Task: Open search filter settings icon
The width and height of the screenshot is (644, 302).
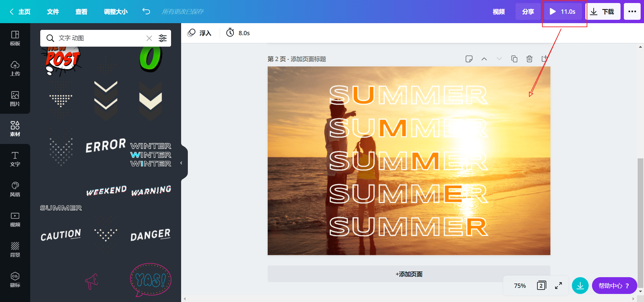Action: [x=163, y=38]
